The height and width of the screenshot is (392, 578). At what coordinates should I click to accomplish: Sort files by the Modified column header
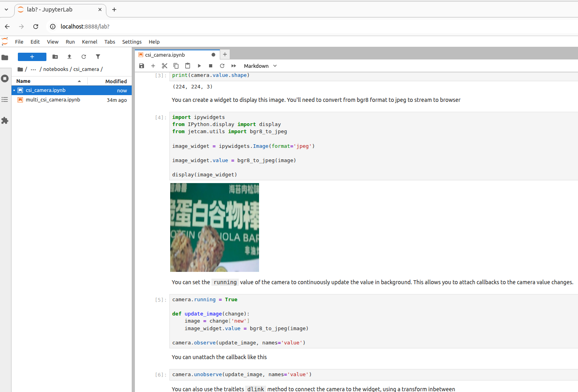pyautogui.click(x=110, y=81)
